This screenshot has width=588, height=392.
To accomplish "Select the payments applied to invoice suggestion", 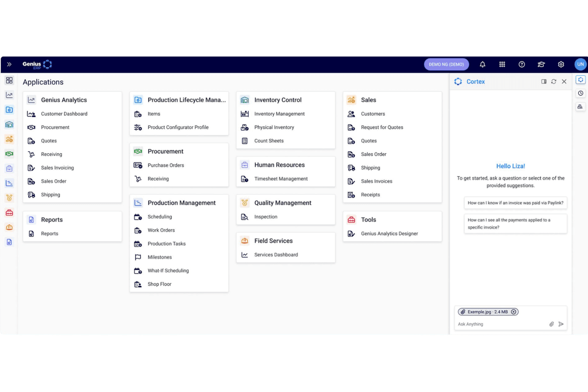I will 515,224.
